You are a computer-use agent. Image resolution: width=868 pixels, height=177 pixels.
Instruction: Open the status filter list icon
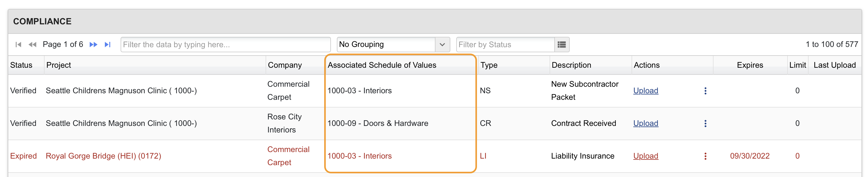point(562,45)
